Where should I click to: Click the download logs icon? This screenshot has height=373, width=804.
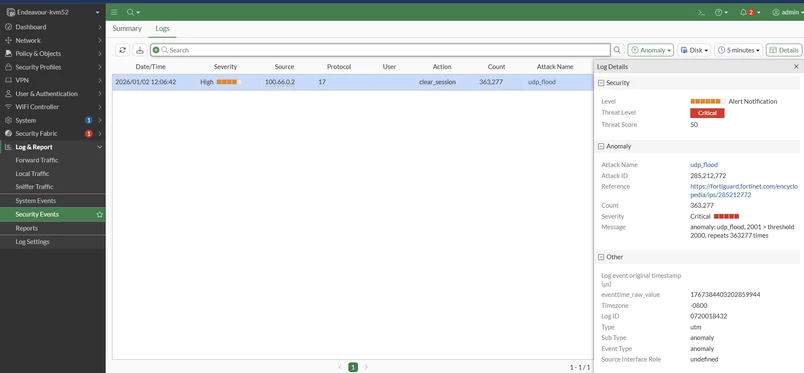click(139, 50)
